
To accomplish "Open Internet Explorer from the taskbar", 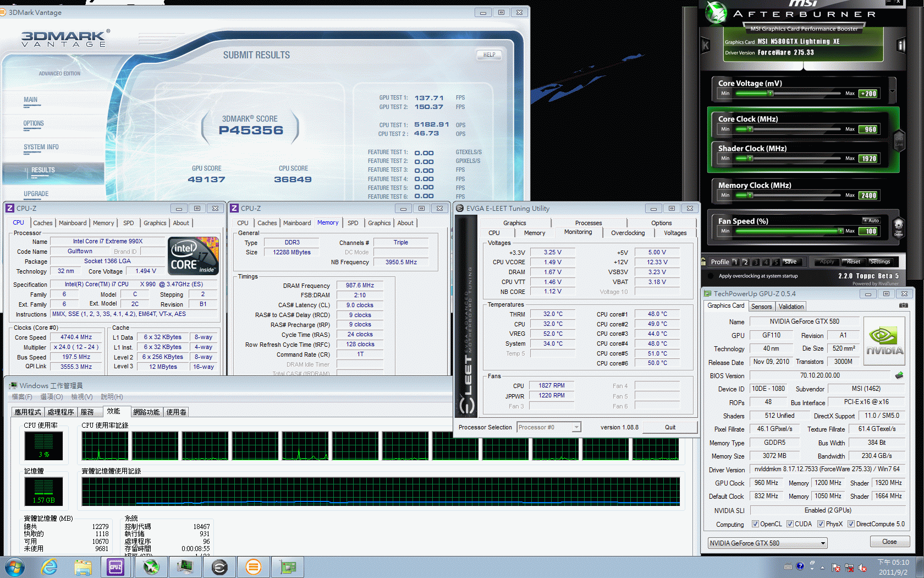I will (x=50, y=567).
